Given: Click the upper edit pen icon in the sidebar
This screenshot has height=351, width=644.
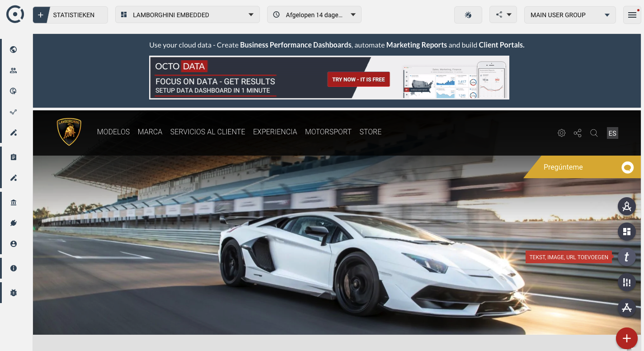Looking at the screenshot, I should click(14, 133).
